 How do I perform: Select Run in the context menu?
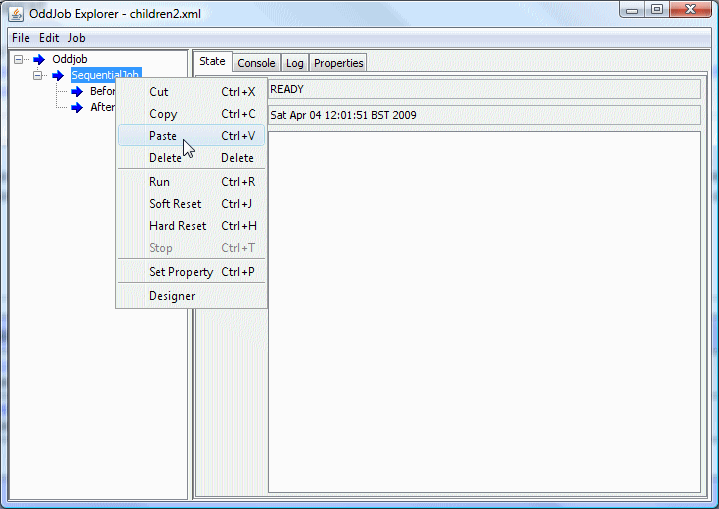click(x=159, y=182)
